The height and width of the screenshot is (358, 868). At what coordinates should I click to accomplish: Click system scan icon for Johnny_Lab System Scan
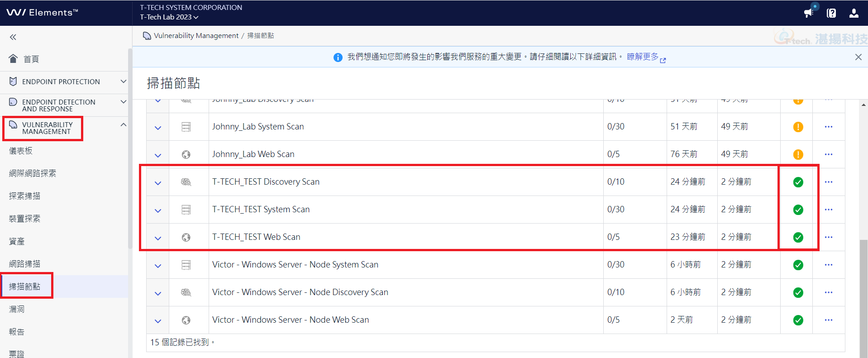(x=186, y=127)
